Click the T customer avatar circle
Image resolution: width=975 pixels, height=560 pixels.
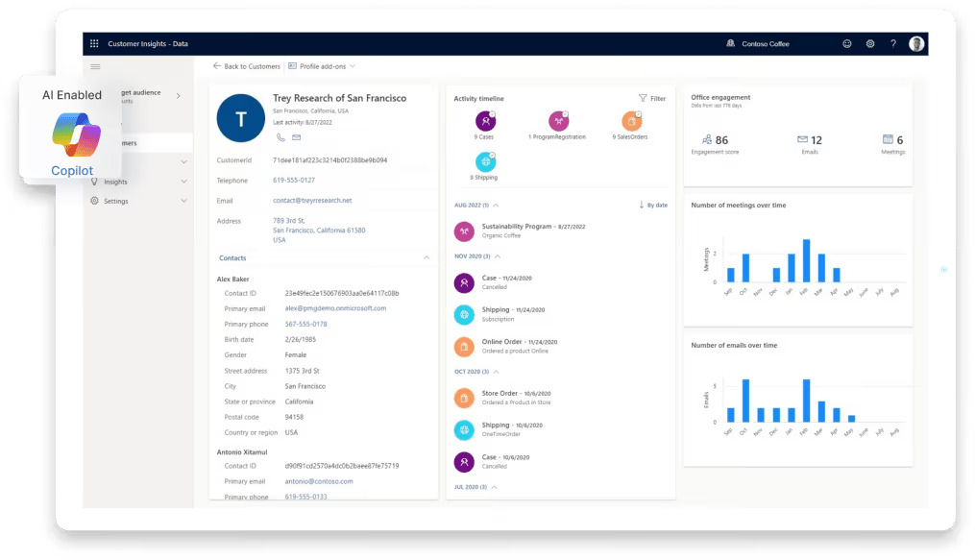click(x=241, y=118)
